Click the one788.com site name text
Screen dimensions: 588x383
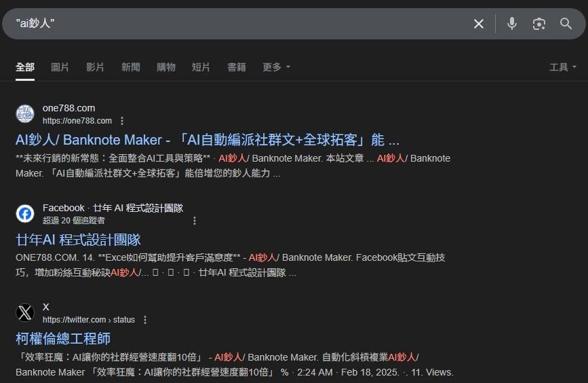tap(68, 108)
